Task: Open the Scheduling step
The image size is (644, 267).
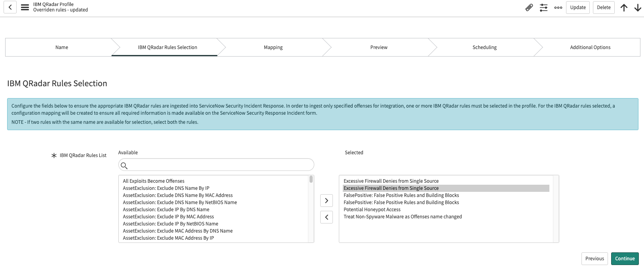Action: point(484,47)
